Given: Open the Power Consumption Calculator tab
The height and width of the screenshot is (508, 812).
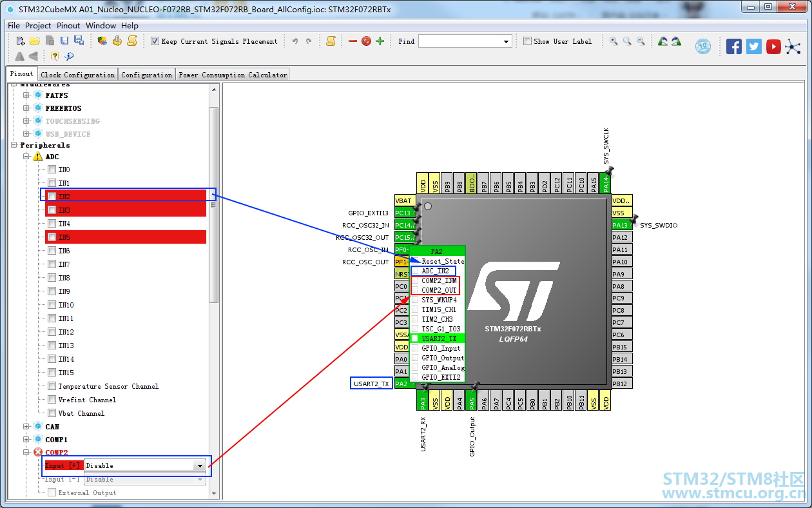Looking at the screenshot, I should pyautogui.click(x=233, y=75).
